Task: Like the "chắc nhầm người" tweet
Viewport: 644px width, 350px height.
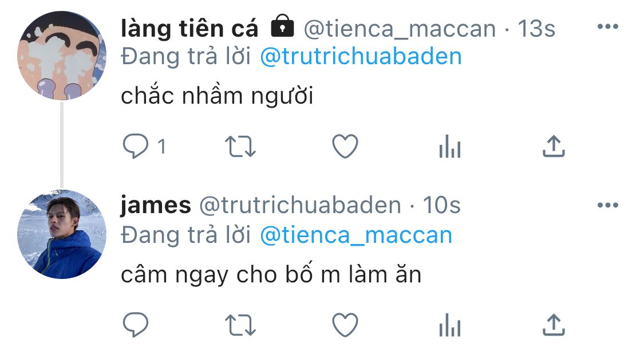Action: click(345, 146)
